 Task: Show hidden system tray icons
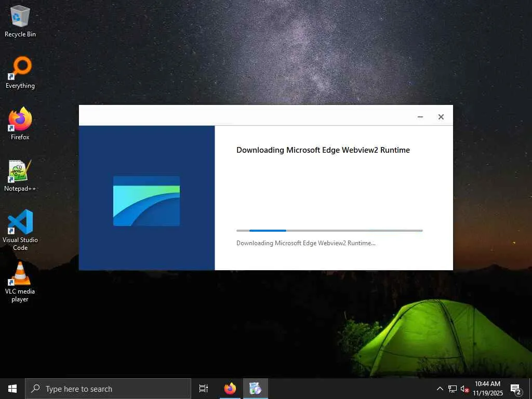click(x=440, y=389)
